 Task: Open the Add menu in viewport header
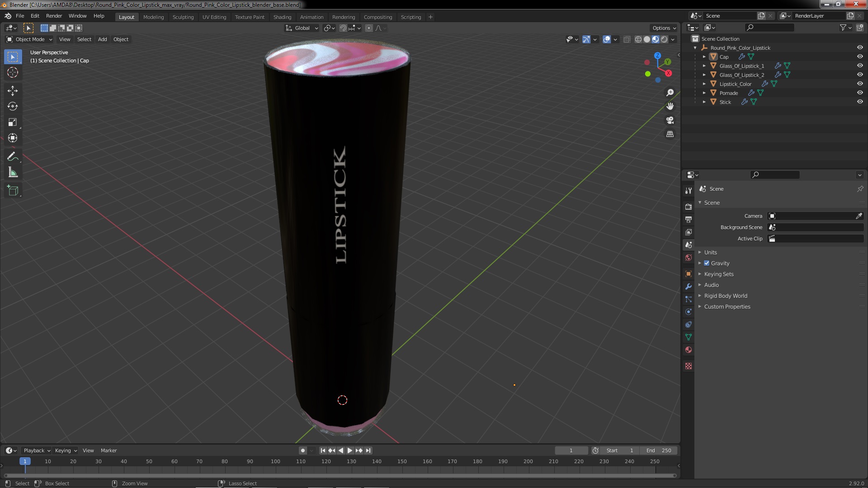coord(102,39)
